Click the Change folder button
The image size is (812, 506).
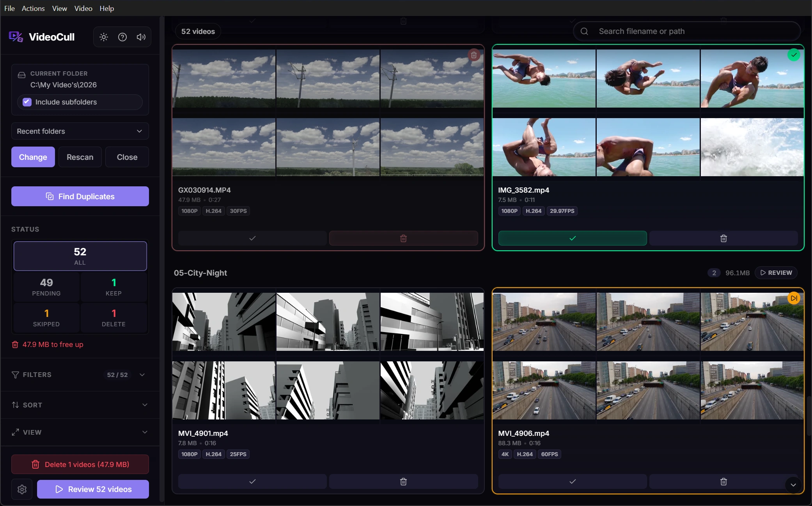click(33, 157)
